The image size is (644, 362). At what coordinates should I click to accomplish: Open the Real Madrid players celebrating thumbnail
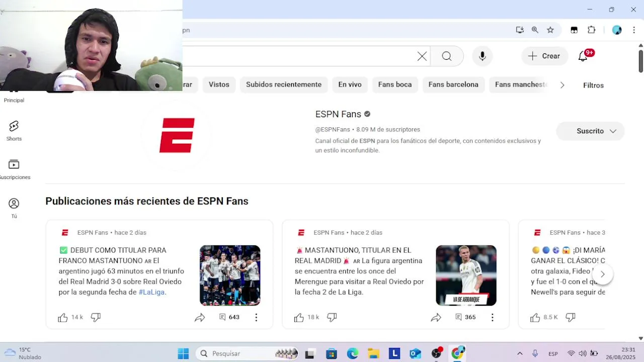[230, 276]
